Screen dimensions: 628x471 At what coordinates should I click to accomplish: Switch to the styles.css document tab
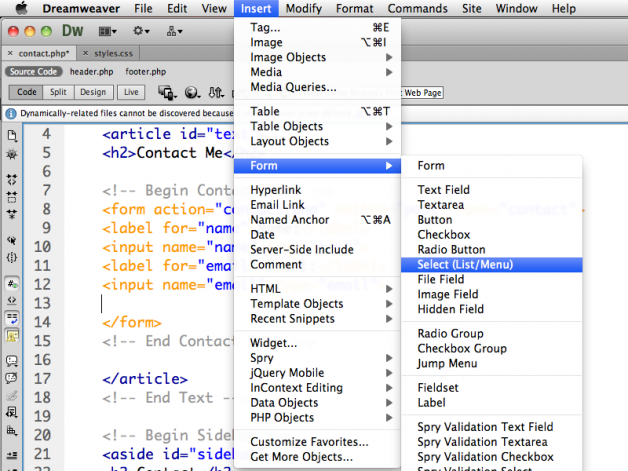click(113, 53)
